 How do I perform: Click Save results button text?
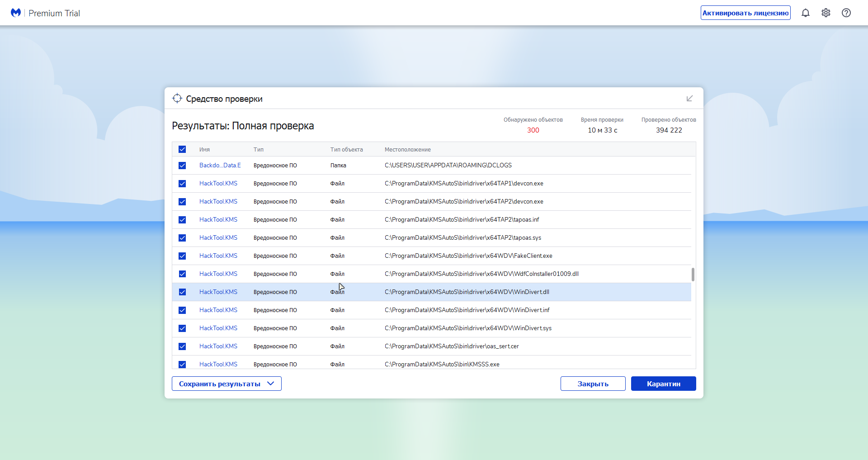click(220, 384)
